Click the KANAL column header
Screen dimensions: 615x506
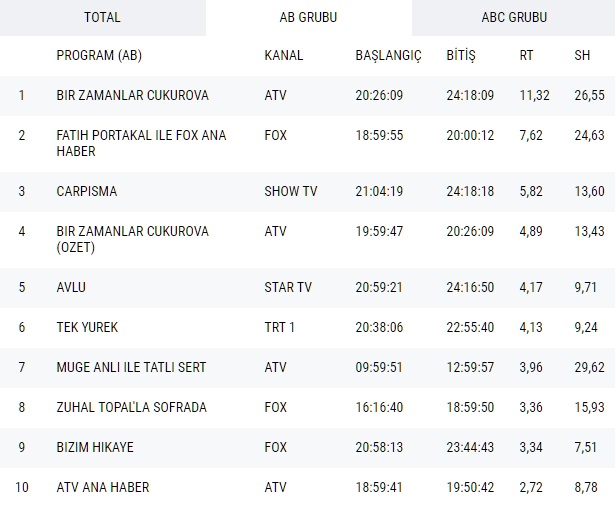click(283, 54)
